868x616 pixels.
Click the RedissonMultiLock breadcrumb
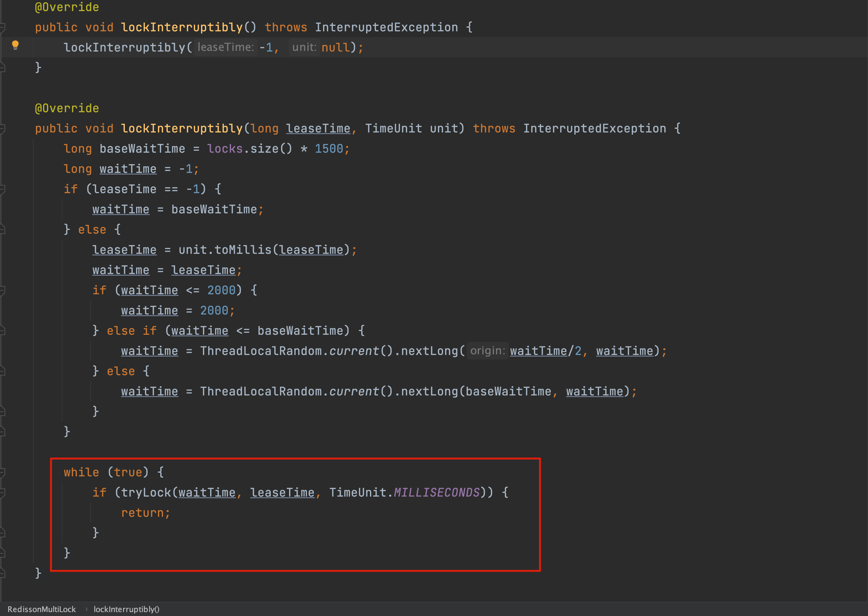point(42,609)
